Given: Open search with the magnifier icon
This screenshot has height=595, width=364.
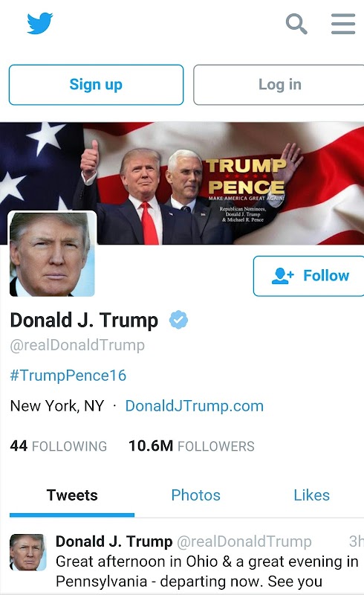Looking at the screenshot, I should click(x=296, y=24).
